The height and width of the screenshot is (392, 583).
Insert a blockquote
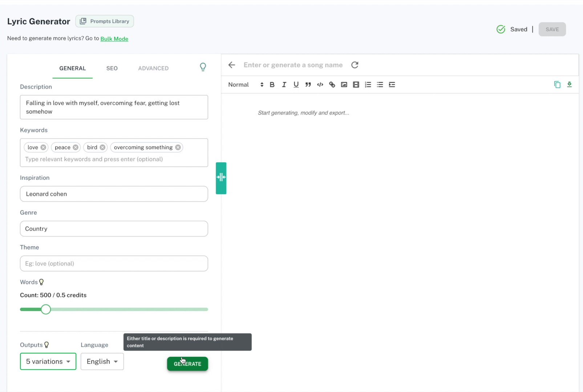point(308,85)
